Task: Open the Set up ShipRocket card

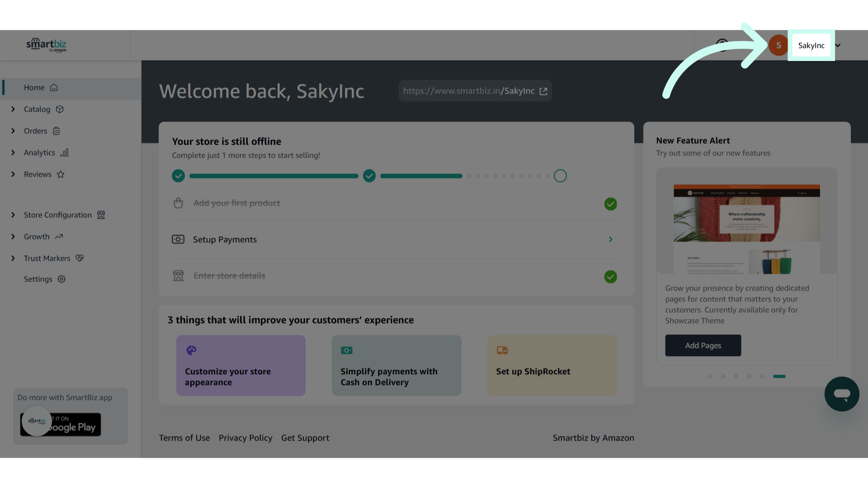Action: [552, 366]
